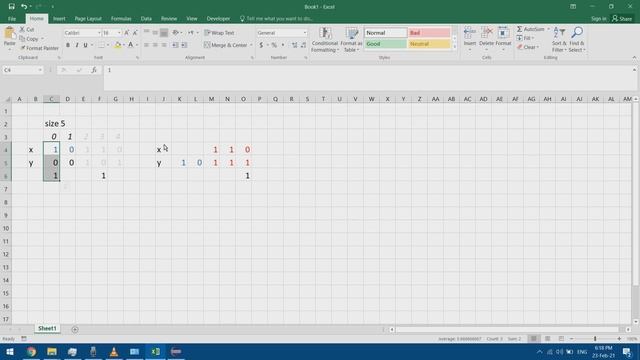This screenshot has width=640, height=360.
Task: Switch to the Formulas tab
Action: click(x=121, y=19)
